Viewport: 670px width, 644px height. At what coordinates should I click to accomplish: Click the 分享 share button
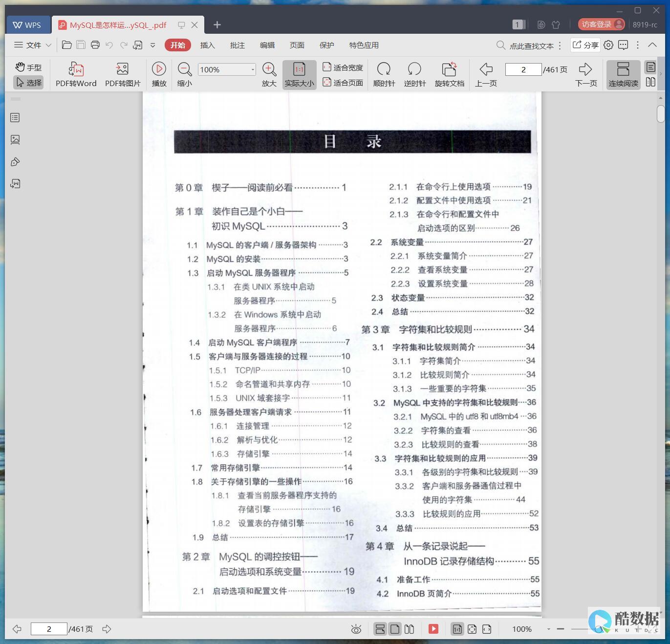click(585, 45)
